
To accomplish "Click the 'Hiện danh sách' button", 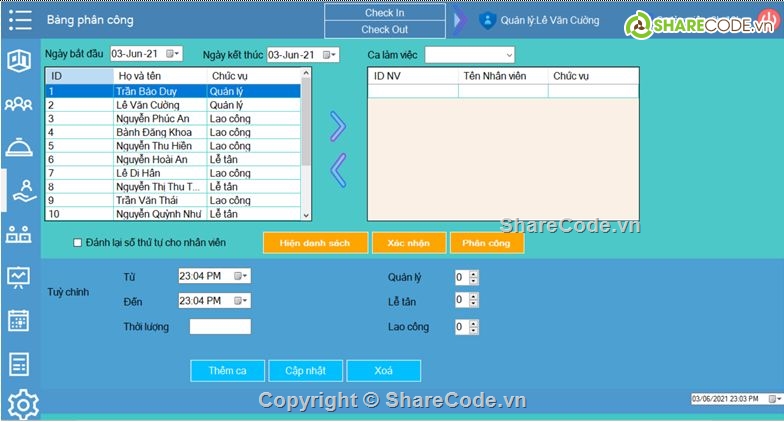I will point(315,243).
